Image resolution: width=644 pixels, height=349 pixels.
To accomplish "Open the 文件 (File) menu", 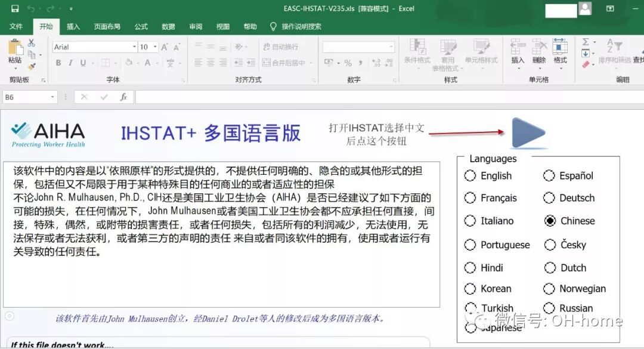I will [x=16, y=26].
